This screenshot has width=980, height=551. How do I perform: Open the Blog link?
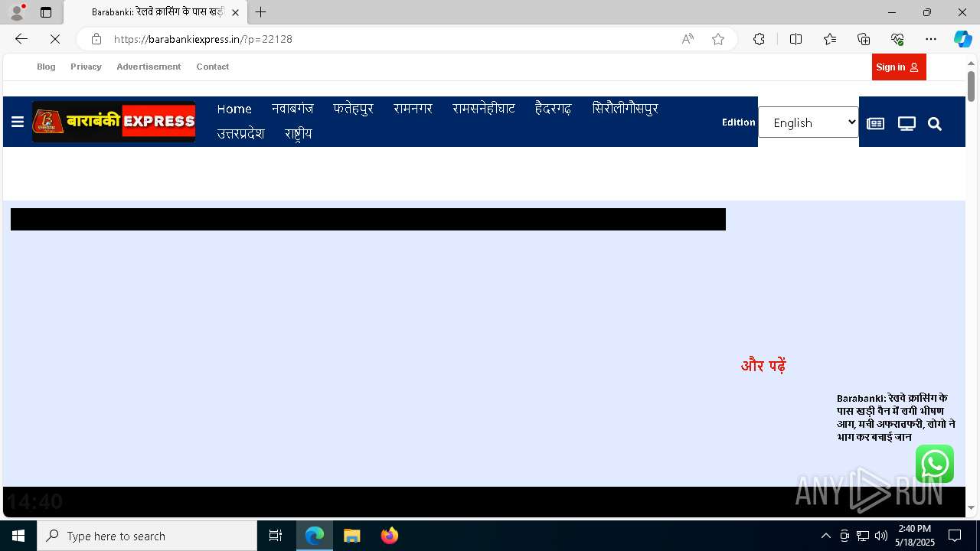[46, 67]
